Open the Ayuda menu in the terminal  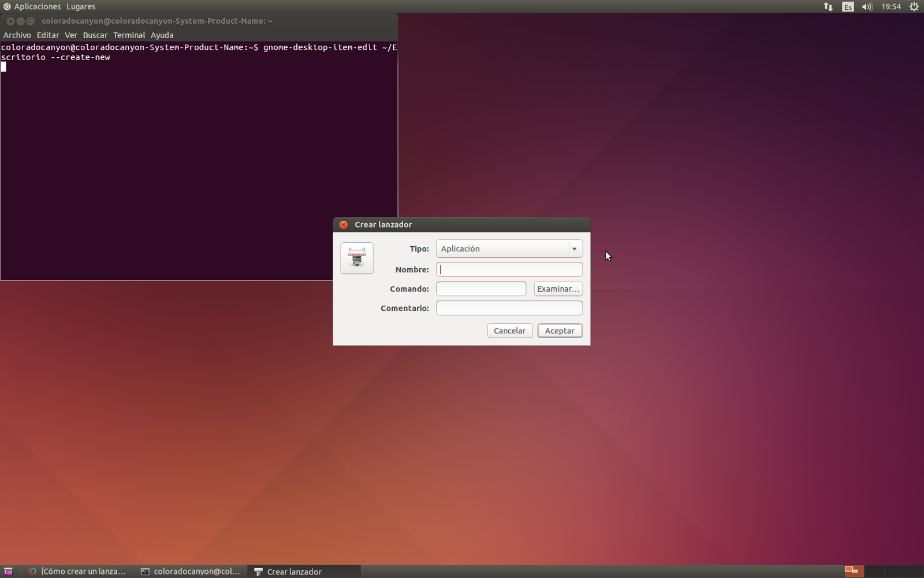coord(162,35)
